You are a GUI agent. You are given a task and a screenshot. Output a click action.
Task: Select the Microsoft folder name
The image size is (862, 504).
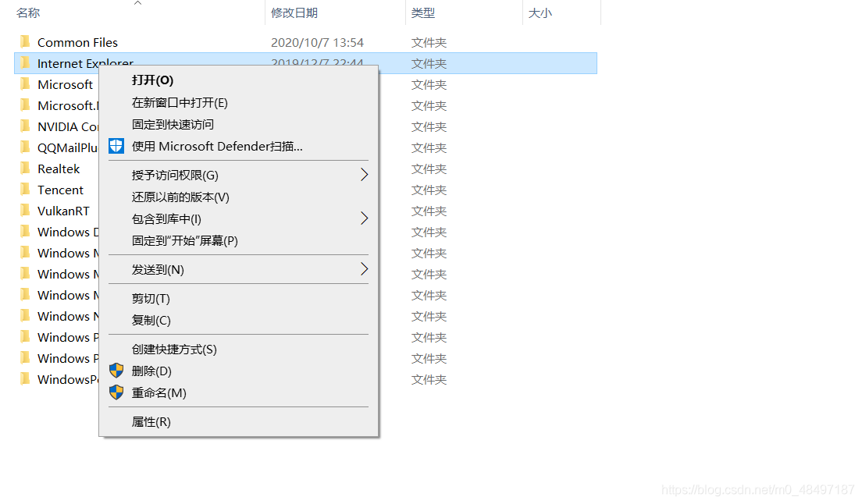pos(65,84)
